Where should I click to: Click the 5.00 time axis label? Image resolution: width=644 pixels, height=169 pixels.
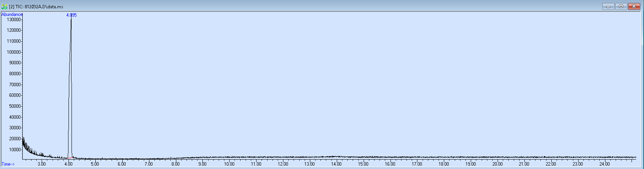95,164
